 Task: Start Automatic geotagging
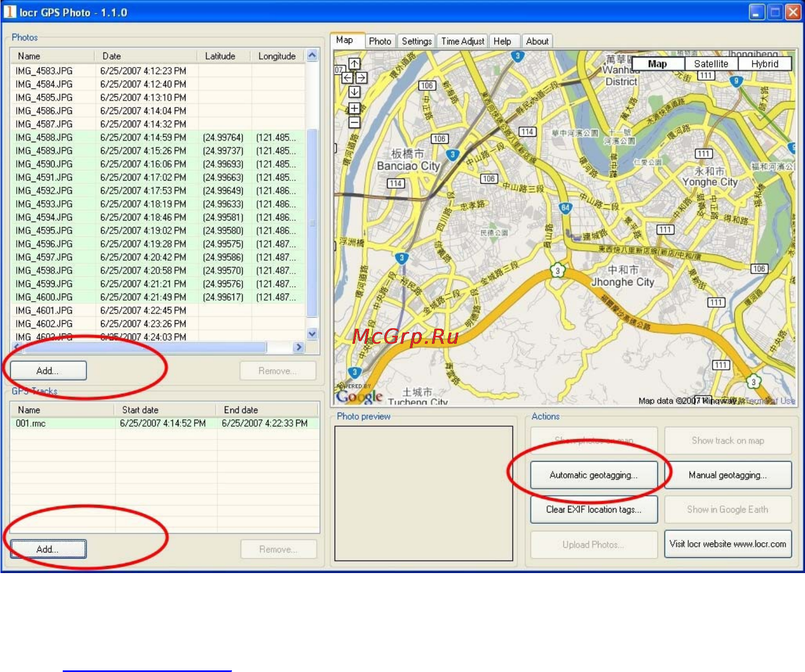tap(594, 475)
